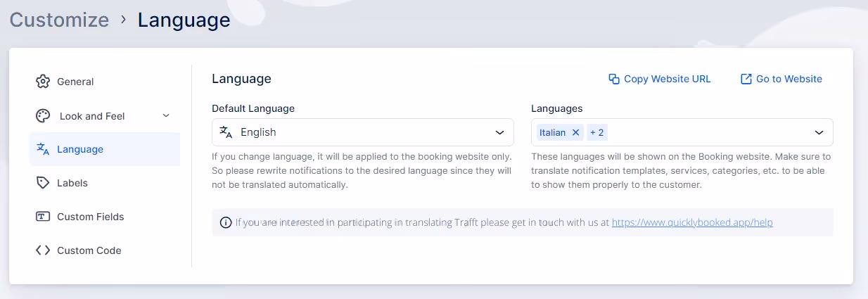Click the Default Language field label
Viewport: 868px width, 299px height.
click(x=253, y=108)
